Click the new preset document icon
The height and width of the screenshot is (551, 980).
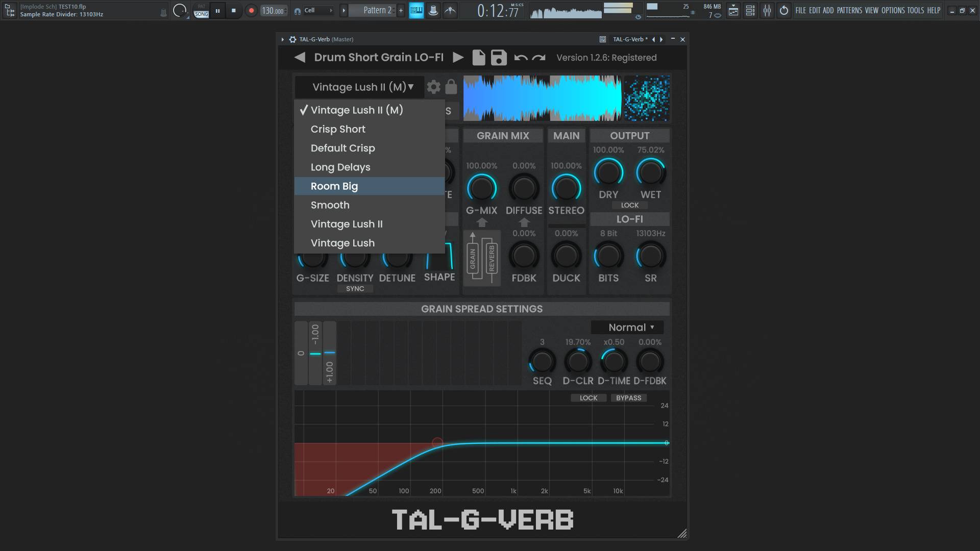click(x=478, y=58)
